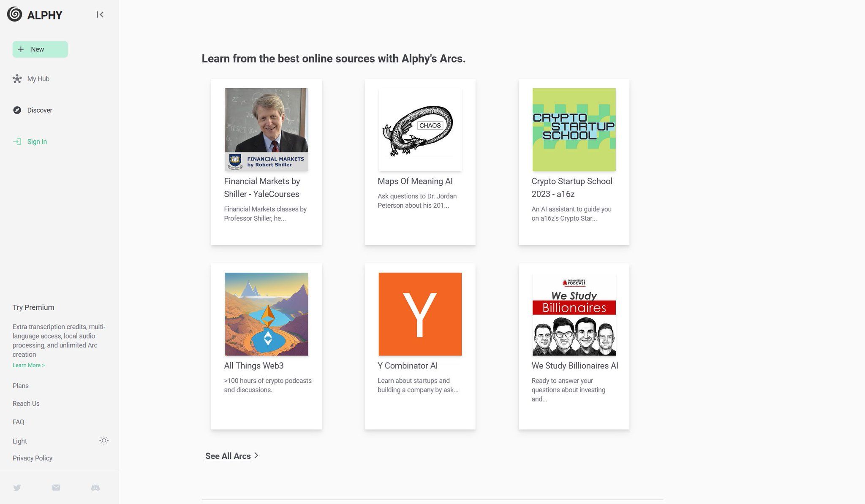
Task: Click the Reach Us link
Action: point(26,403)
